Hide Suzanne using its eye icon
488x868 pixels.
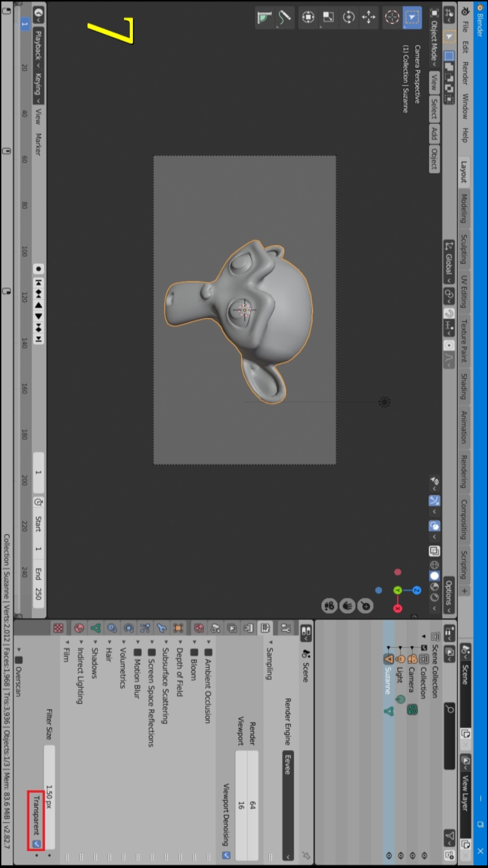[389, 855]
